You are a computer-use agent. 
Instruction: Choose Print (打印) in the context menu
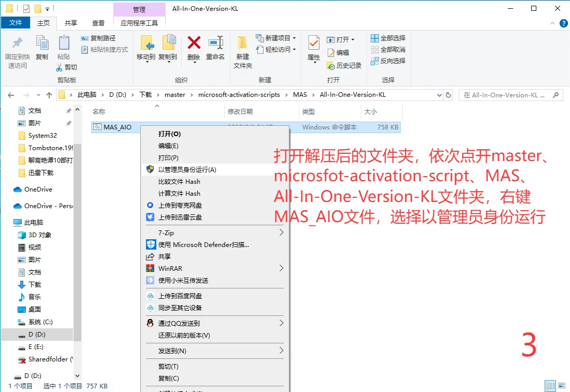pyautogui.click(x=215, y=158)
